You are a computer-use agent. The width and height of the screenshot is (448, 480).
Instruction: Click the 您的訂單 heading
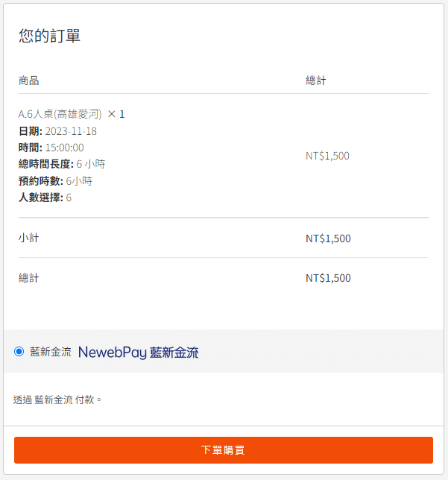[x=50, y=36]
